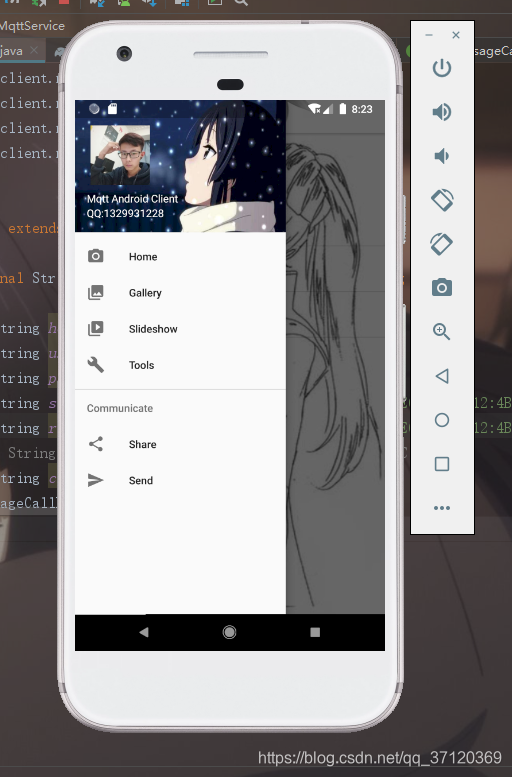The width and height of the screenshot is (512, 777).
Task: Click the paper plane Send icon
Action: point(96,480)
